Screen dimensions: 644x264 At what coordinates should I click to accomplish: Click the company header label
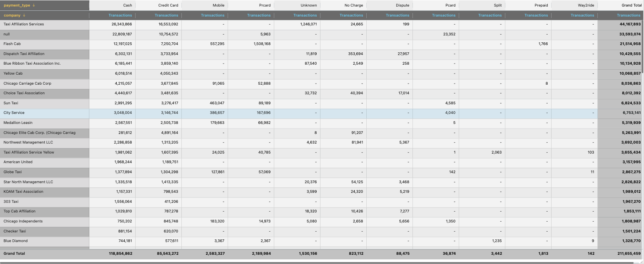(x=12, y=15)
